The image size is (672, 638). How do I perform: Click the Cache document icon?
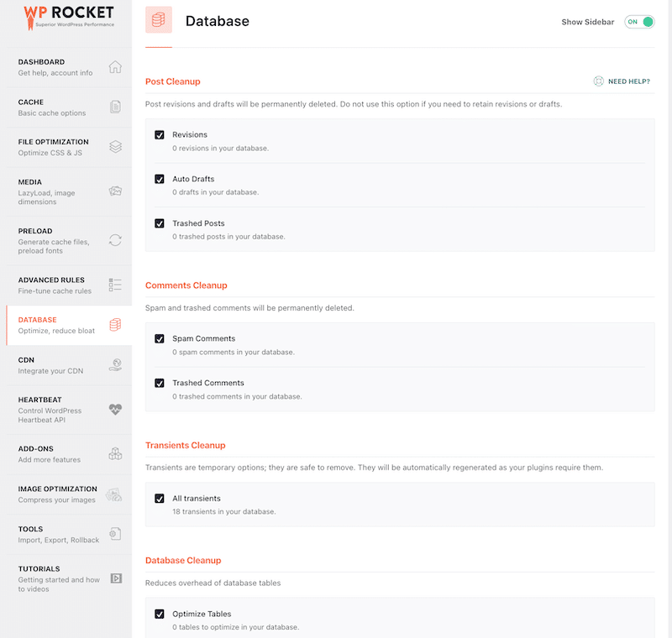click(115, 107)
